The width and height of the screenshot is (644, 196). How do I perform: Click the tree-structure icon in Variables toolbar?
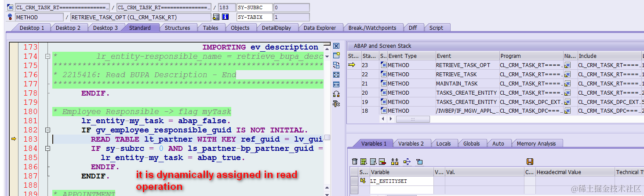(x=407, y=162)
